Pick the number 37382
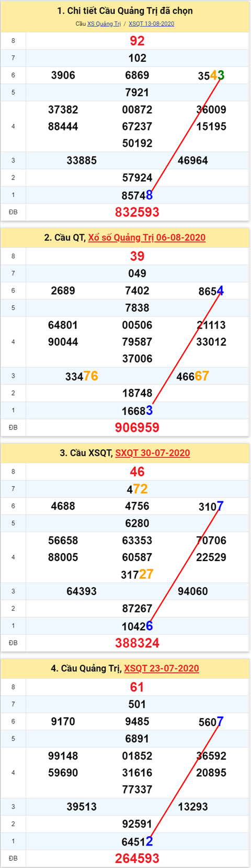The image size is (251, 868). [x=63, y=109]
